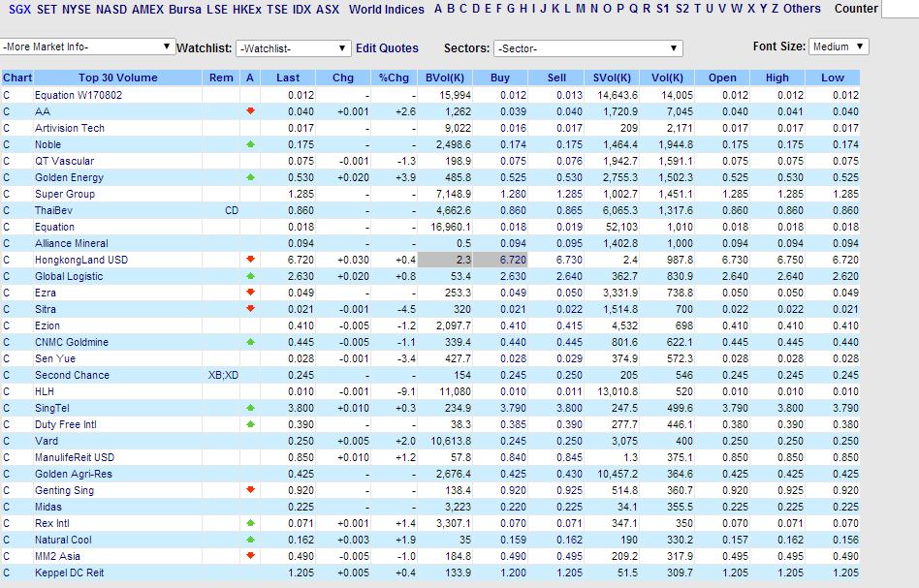Sort by the High column header
Image resolution: width=919 pixels, height=588 pixels.
(777, 77)
